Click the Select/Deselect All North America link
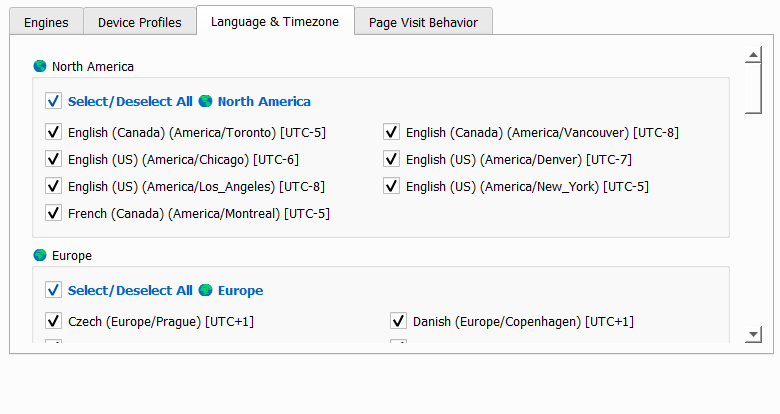780x414 pixels. [130, 101]
